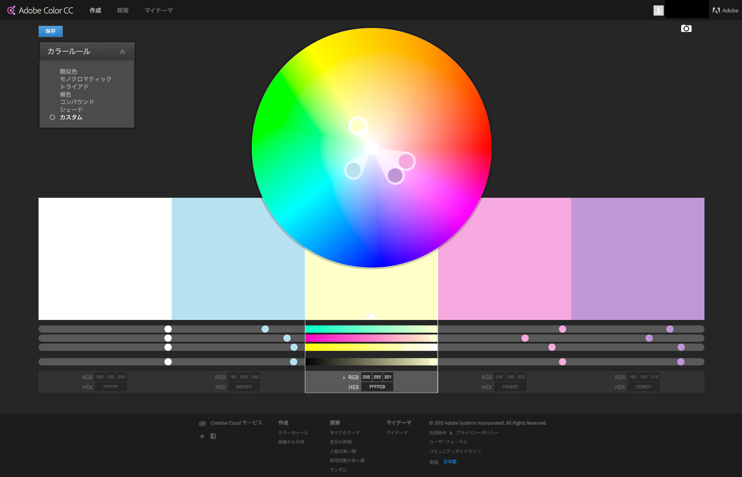Click the Adobe logo at top right
The height and width of the screenshot is (477, 742).
coord(725,10)
